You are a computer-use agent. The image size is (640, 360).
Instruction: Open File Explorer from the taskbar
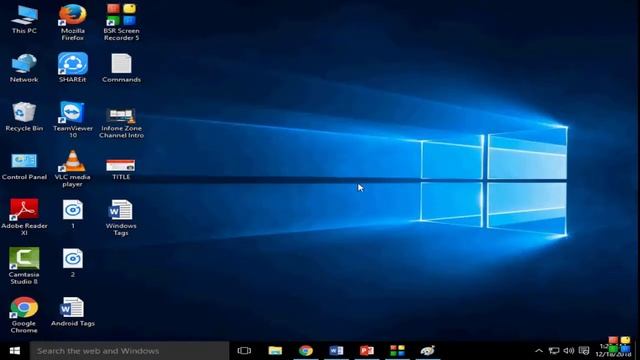(x=275, y=351)
